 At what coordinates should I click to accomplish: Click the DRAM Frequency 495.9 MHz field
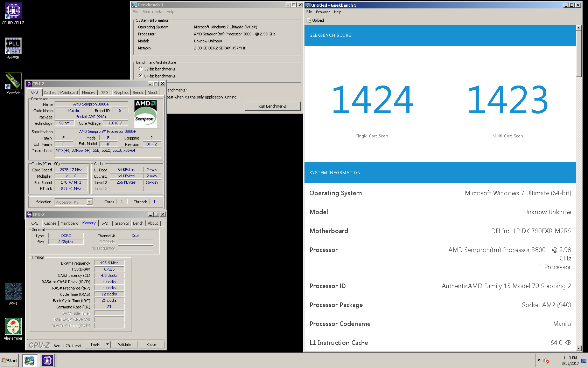tap(109, 263)
